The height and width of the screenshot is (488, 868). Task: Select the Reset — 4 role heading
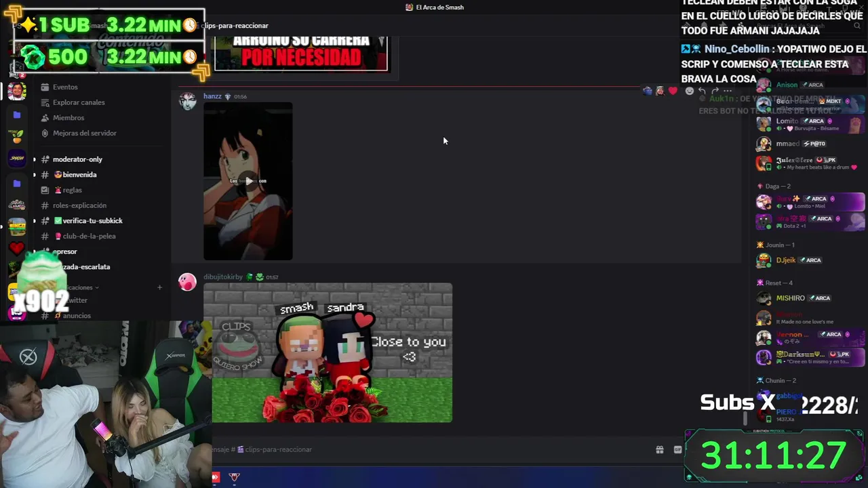(778, 283)
